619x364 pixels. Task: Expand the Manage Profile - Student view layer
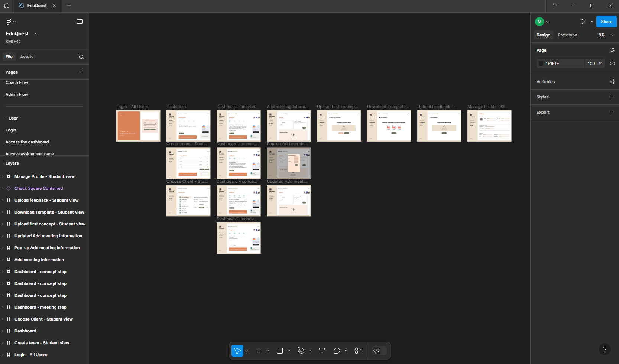[3, 176]
